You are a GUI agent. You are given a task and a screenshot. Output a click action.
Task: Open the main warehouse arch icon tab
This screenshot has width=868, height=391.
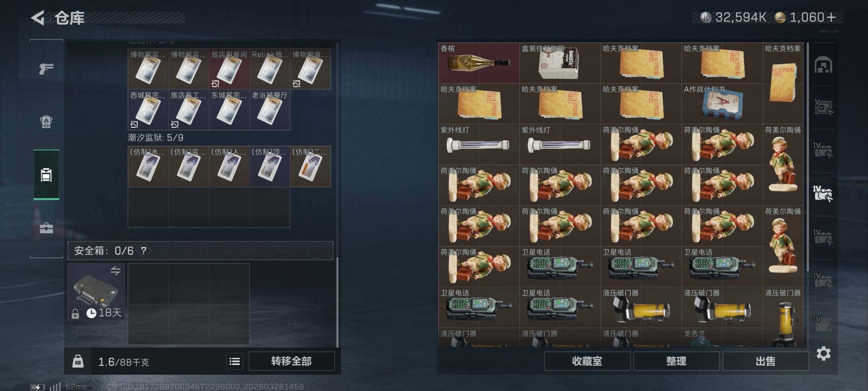coord(823,64)
